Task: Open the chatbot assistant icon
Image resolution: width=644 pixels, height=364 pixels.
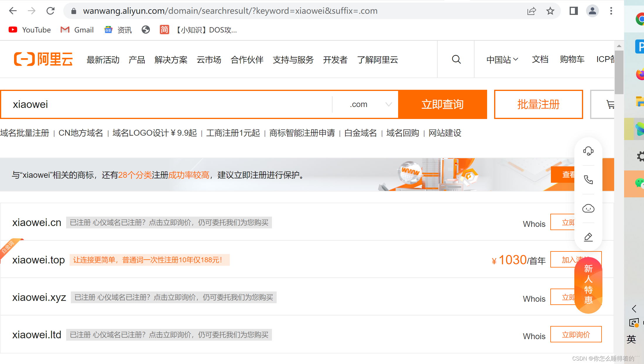Action: tap(588, 208)
